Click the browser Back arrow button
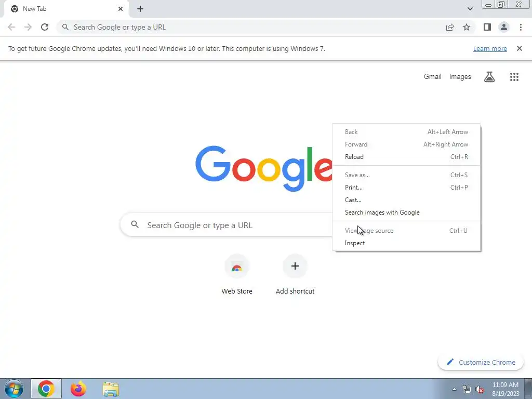The image size is (532, 399). coord(11,27)
